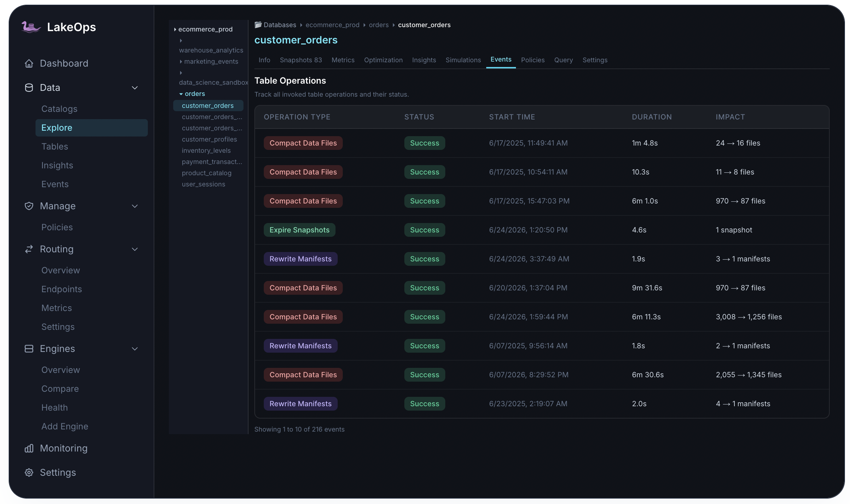Screen dimensions: 850x504
Task: Collapse the Engines section chevron
Action: [135, 349]
